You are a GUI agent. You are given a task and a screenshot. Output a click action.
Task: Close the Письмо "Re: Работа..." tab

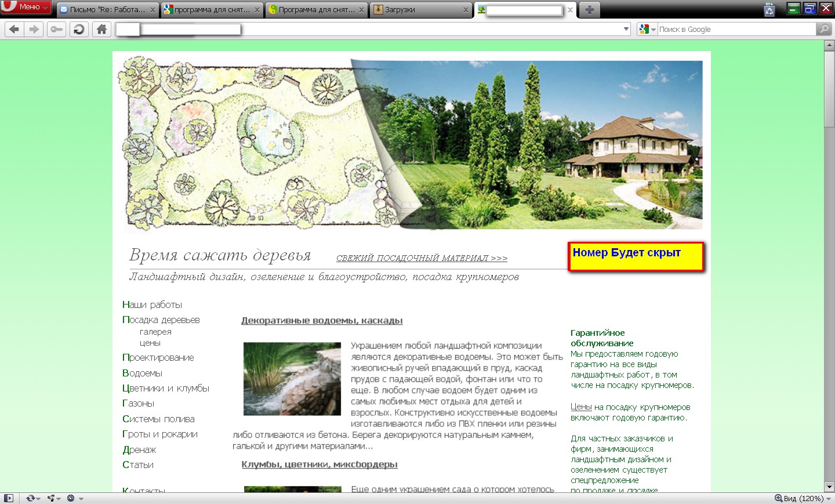click(153, 10)
